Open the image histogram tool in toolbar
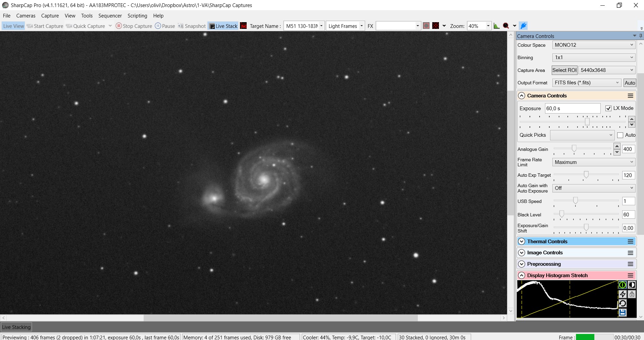 point(496,26)
